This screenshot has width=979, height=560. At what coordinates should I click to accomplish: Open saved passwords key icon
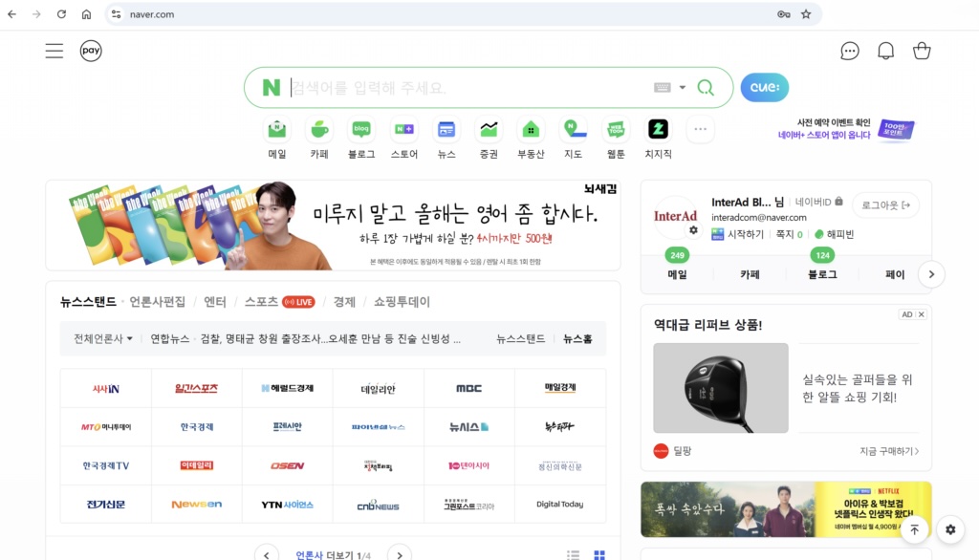784,13
